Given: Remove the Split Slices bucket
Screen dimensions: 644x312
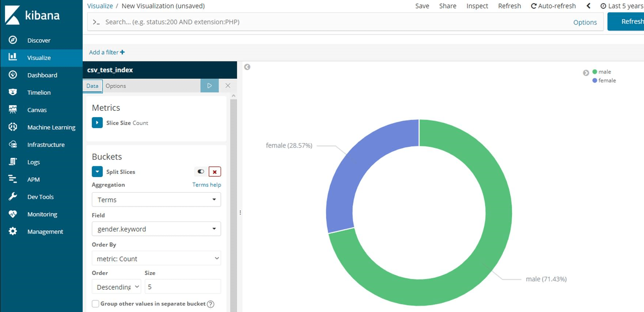Looking at the screenshot, I should [x=215, y=172].
